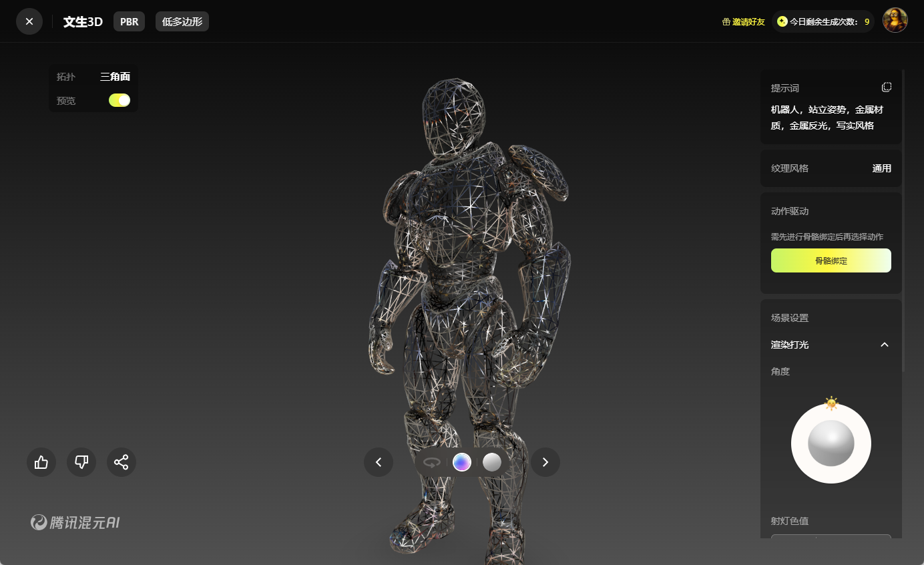Click the 骨骼绑定 button
The image size is (924, 565).
pos(831,260)
